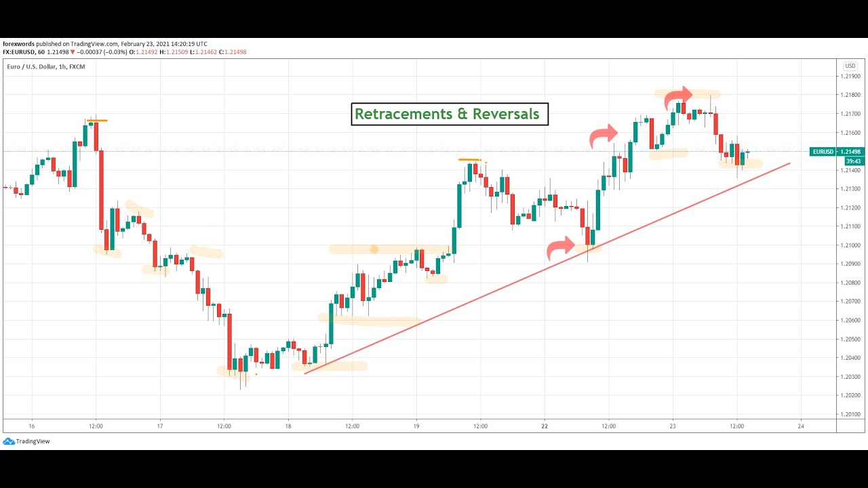Click the TradingView logo at bottom left
This screenshot has width=868, height=488.
(x=26, y=441)
